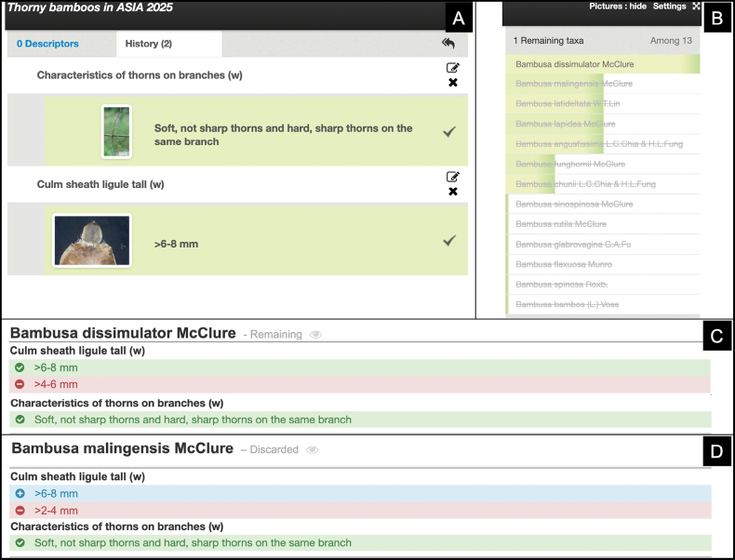Click the undo arrows icon in History
735x560 pixels.
(448, 43)
